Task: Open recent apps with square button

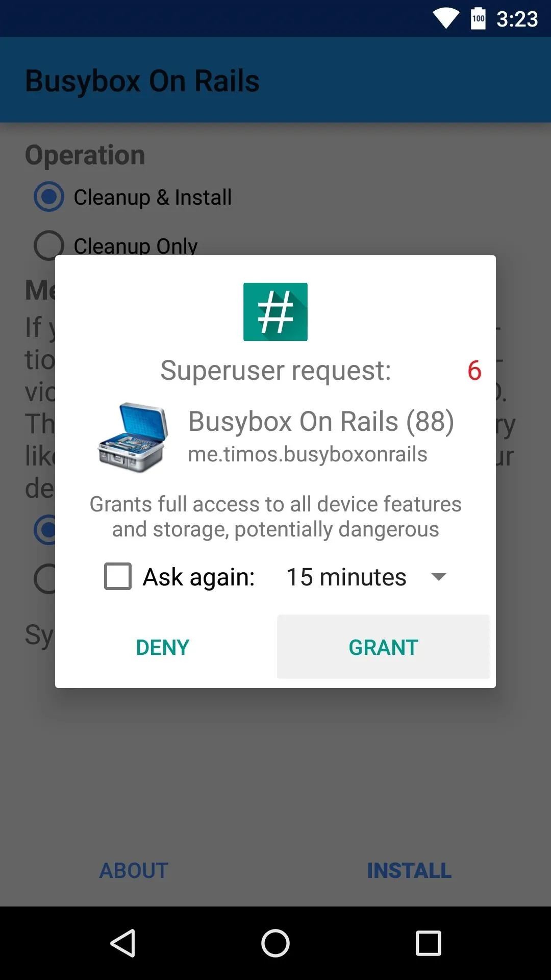Action: pyautogui.click(x=428, y=943)
